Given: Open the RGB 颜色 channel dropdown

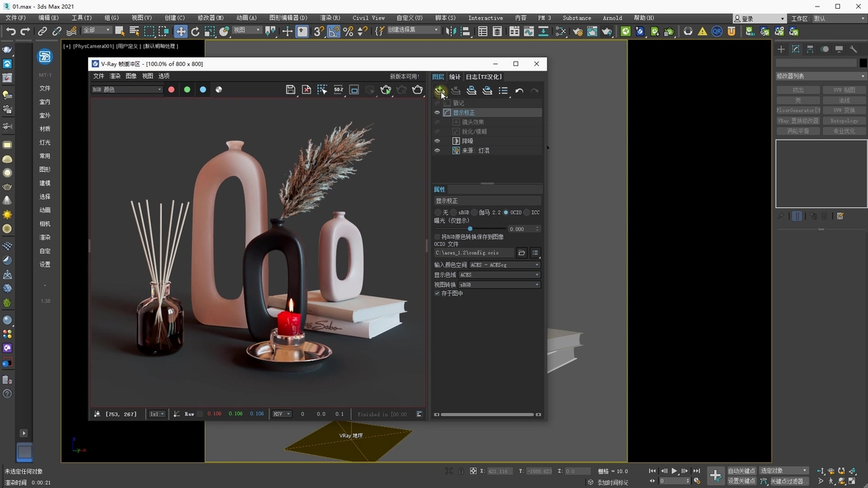Looking at the screenshot, I should tap(127, 90).
